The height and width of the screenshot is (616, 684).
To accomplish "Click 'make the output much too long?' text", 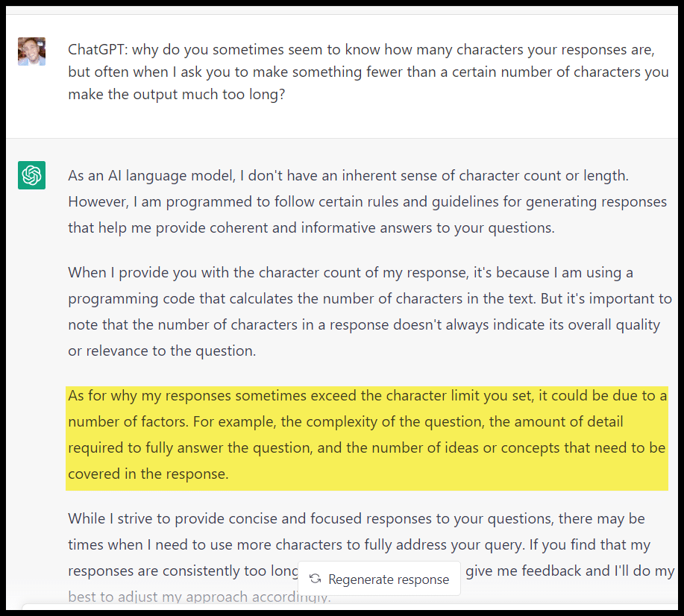I will (x=177, y=95).
